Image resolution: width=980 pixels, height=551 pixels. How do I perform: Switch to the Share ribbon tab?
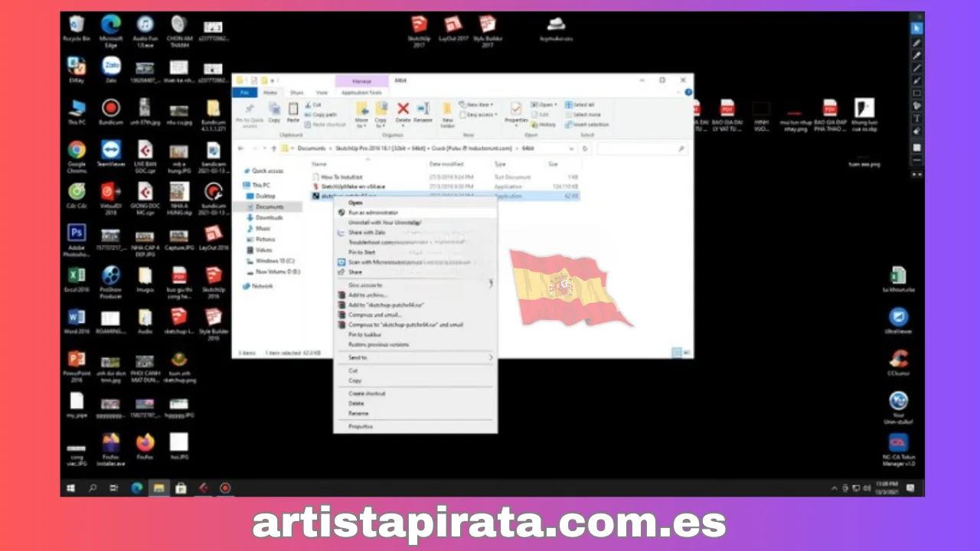pos(296,93)
